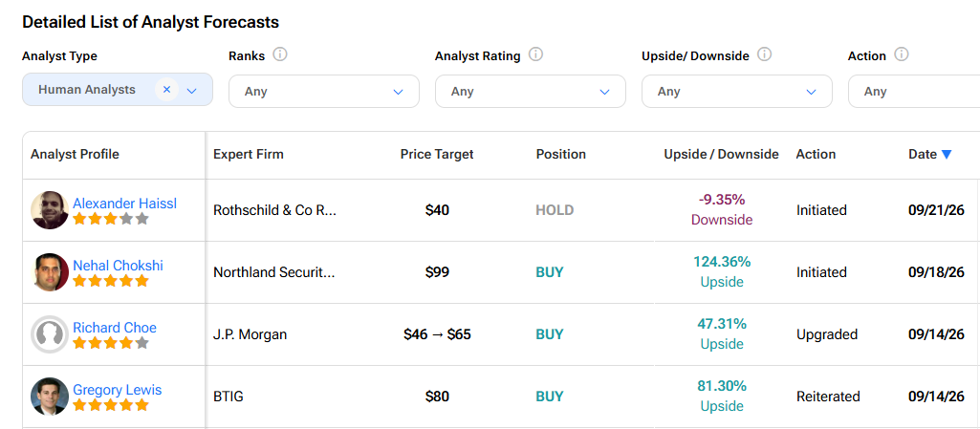Open the Action filter dropdown
The image size is (980, 429).
pos(914,91)
